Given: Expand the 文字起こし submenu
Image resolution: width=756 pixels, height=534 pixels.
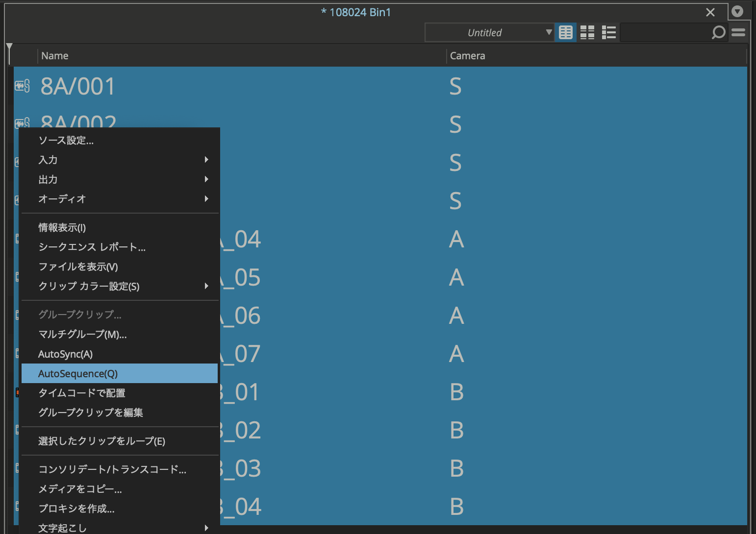Looking at the screenshot, I should [120, 528].
